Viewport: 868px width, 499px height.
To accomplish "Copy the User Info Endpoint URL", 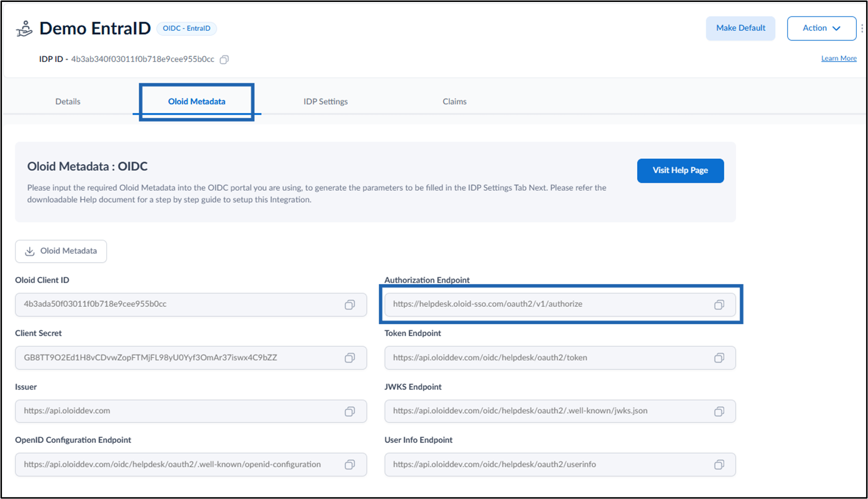I will tap(719, 465).
